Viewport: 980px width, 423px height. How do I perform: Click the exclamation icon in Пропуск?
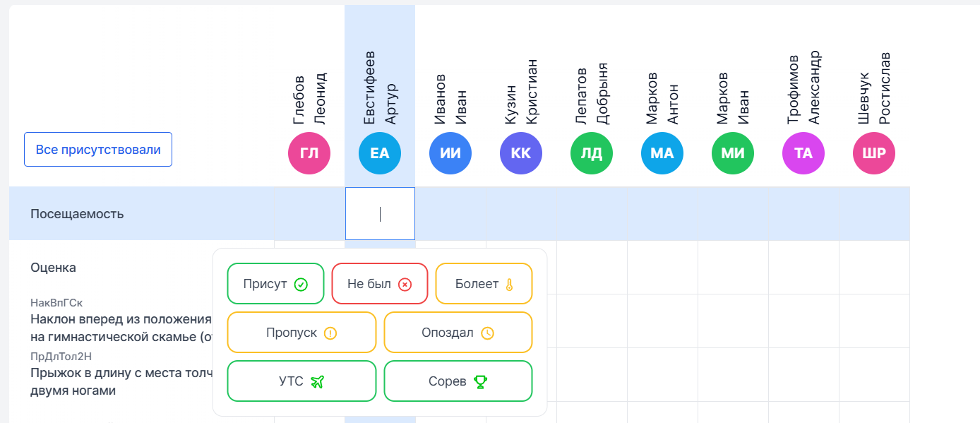[x=330, y=333]
